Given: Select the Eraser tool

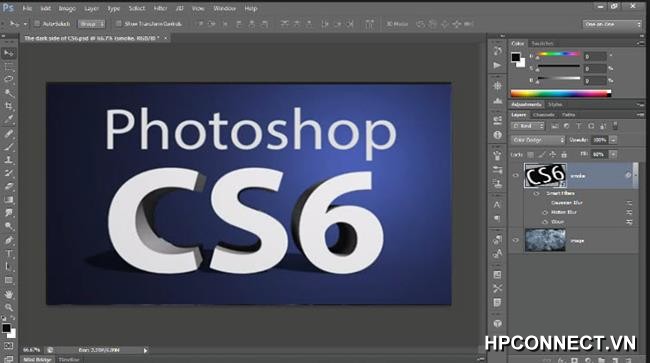Looking at the screenshot, I should [x=8, y=186].
